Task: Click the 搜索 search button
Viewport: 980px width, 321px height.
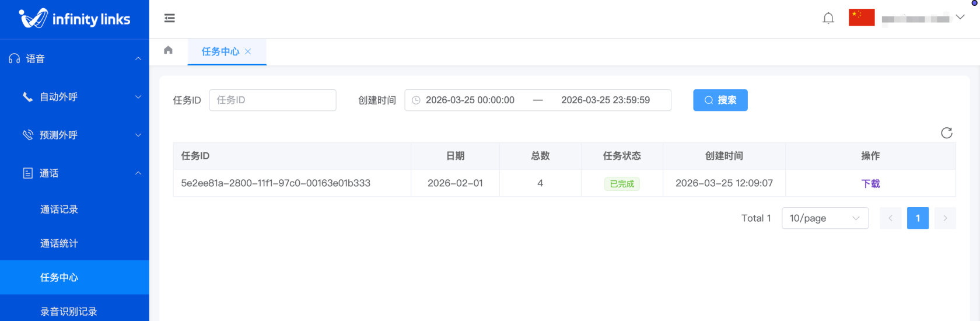Action: pos(720,100)
